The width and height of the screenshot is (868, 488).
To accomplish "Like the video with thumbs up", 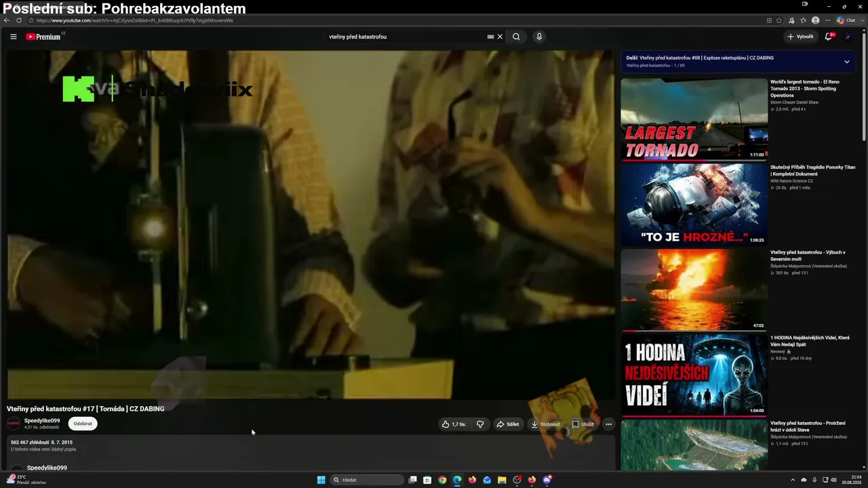I will click(x=454, y=424).
